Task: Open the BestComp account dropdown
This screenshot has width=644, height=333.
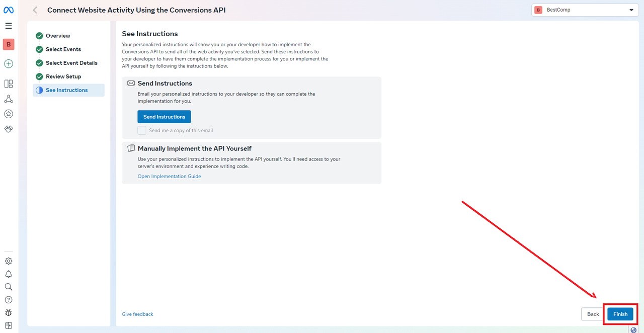Action: (585, 10)
